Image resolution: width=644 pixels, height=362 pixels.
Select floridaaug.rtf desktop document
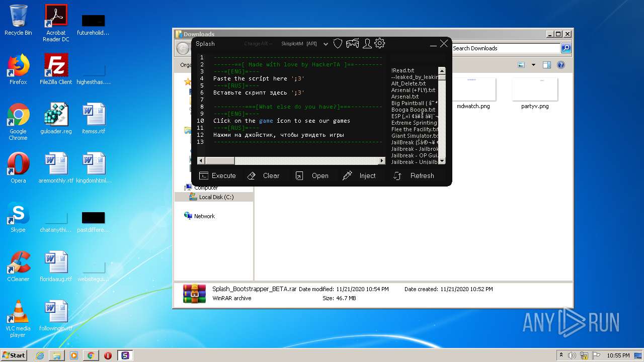pyautogui.click(x=56, y=266)
